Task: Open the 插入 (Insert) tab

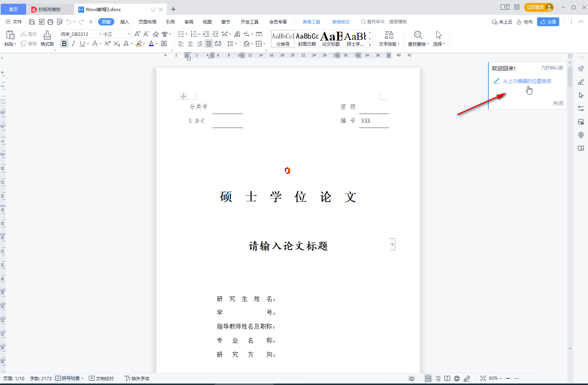Action: (125, 22)
